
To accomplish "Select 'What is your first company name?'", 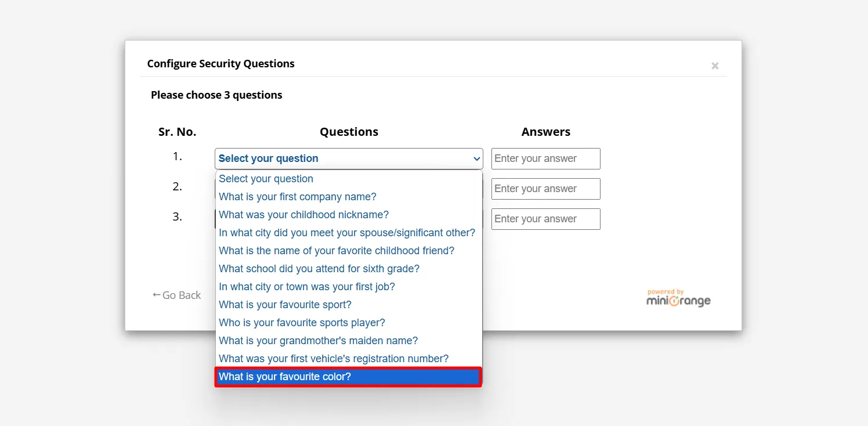I will point(349,197).
